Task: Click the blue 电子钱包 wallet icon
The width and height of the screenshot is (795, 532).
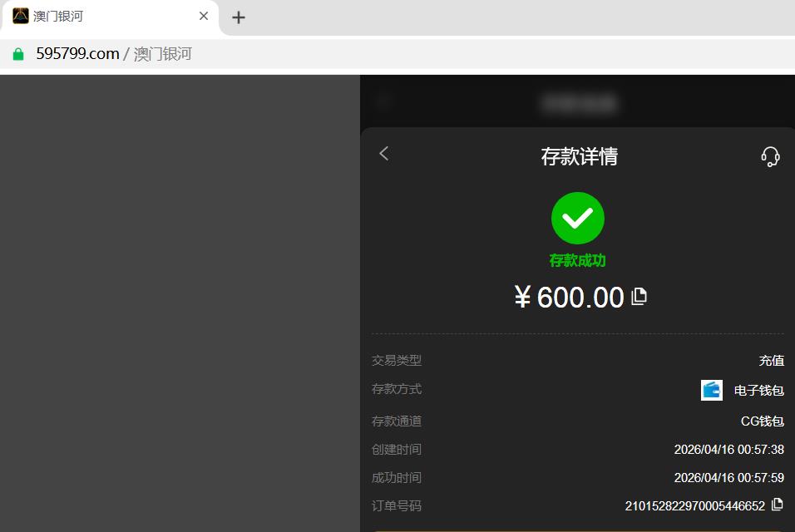Action: [711, 390]
